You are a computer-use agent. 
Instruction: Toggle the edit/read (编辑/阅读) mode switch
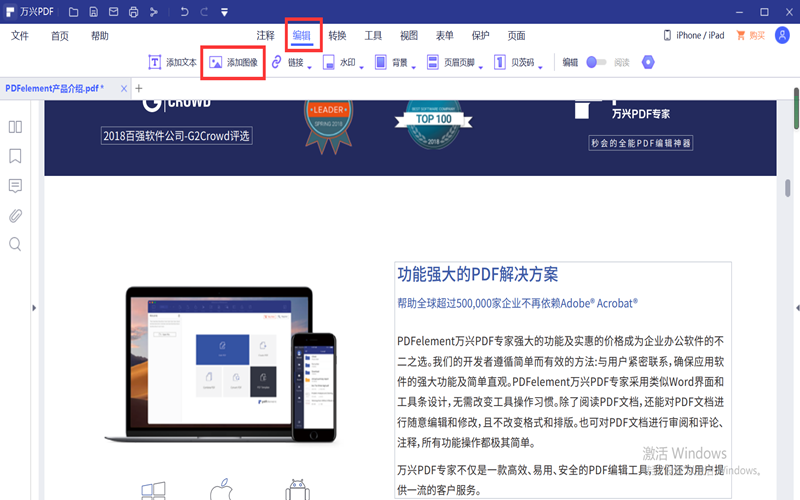(596, 62)
